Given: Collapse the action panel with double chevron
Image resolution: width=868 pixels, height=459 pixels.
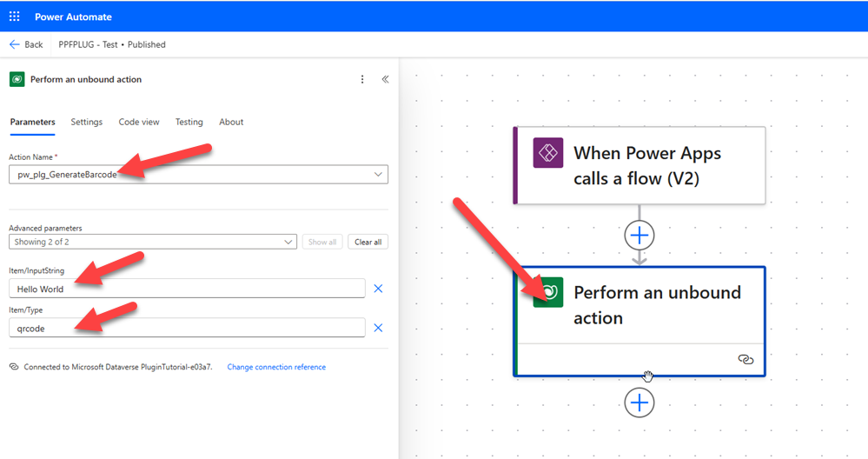Looking at the screenshot, I should [385, 79].
